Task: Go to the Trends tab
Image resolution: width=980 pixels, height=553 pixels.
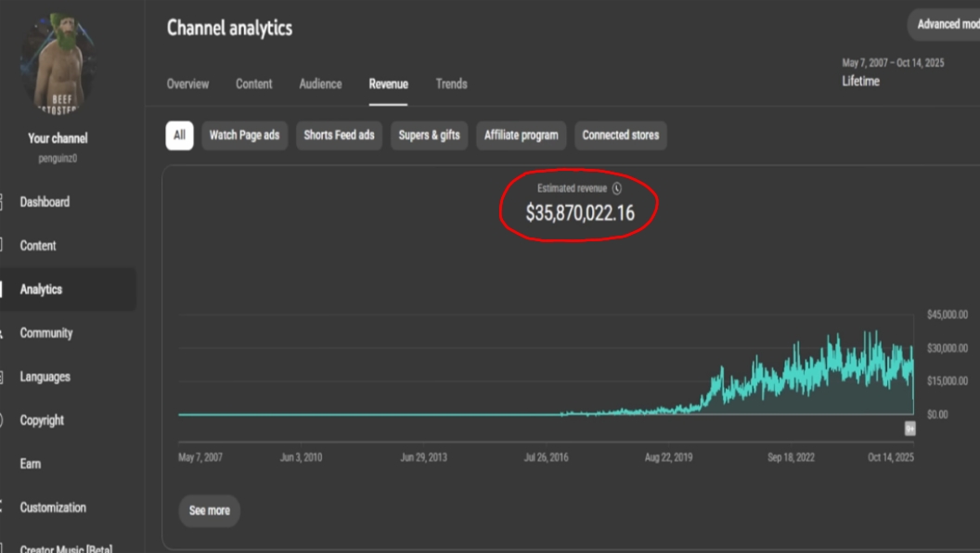Action: [x=451, y=84]
